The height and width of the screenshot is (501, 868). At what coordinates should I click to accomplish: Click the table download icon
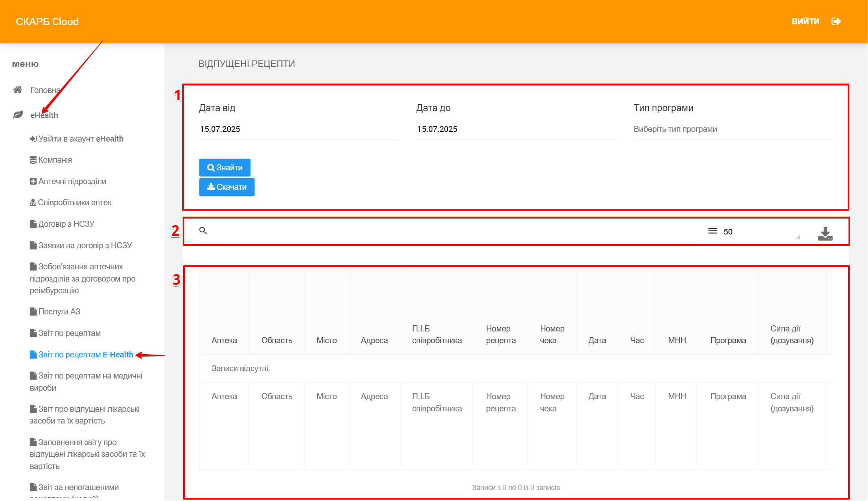[825, 234]
